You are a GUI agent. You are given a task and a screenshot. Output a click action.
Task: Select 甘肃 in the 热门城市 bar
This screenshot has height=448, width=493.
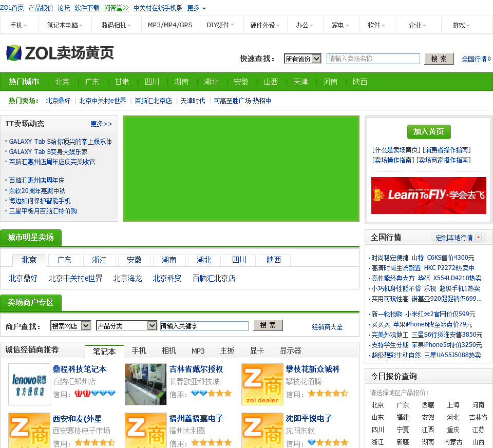[x=122, y=82]
